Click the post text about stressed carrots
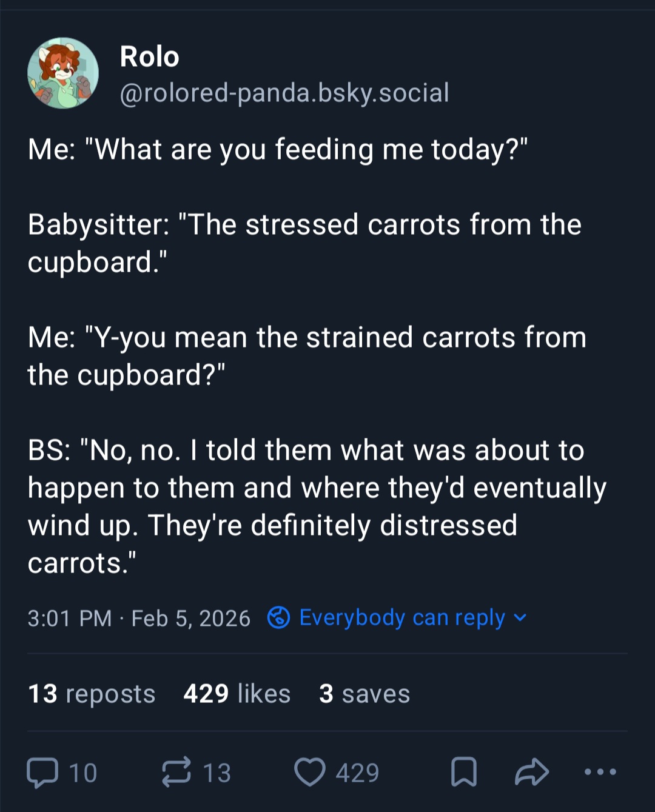Image resolution: width=655 pixels, height=812 pixels. click(x=304, y=243)
